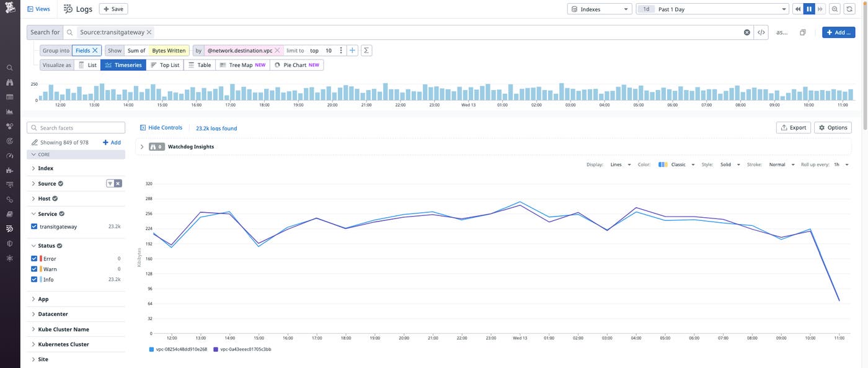Zoom the timeframe with the magnifier icon
The image size is (868, 368).
[833, 7]
